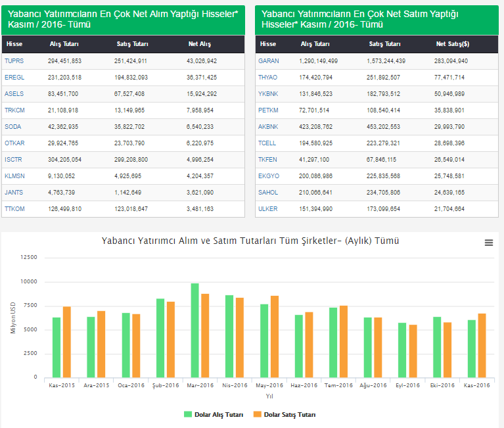Open the OTKAR stock link
This screenshot has width=504, height=428.
pyautogui.click(x=14, y=143)
